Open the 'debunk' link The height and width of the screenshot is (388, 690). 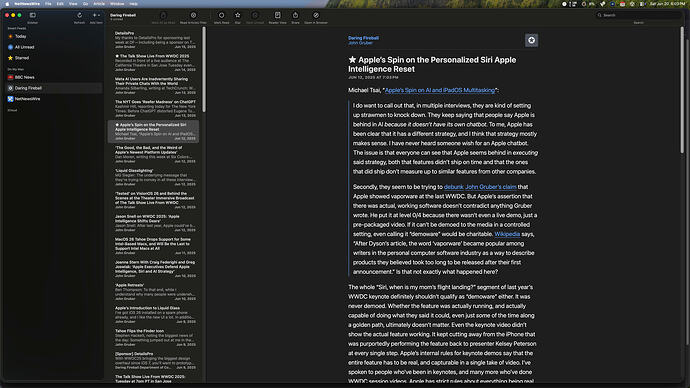tap(453, 187)
